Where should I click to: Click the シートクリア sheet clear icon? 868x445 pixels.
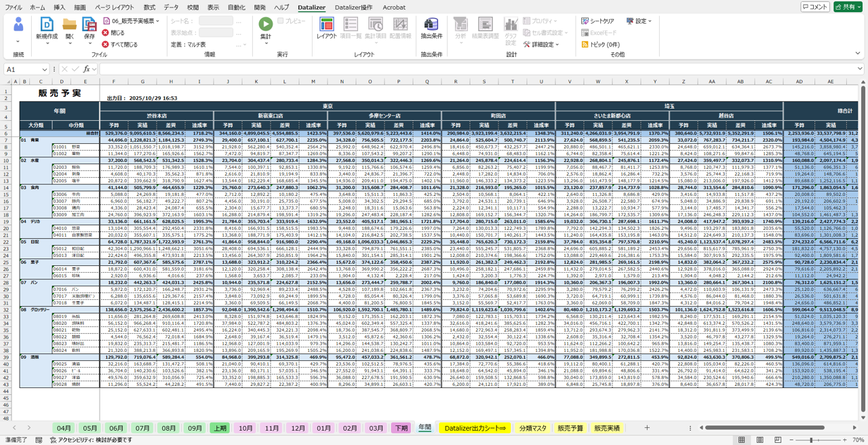[x=585, y=21]
